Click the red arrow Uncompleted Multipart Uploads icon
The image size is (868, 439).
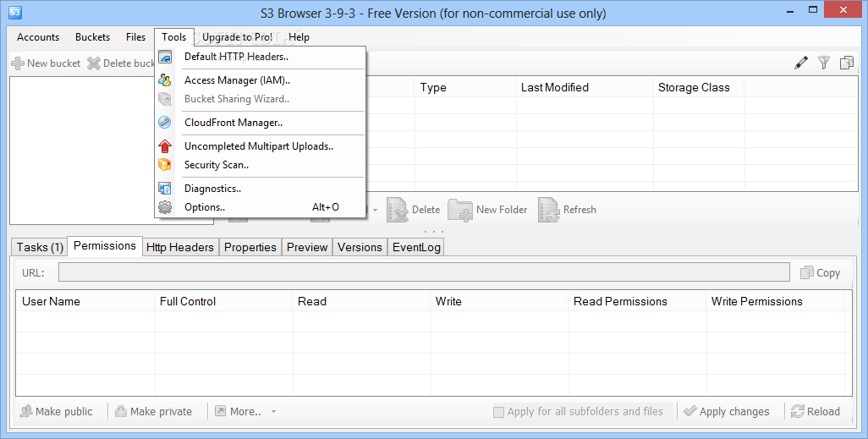click(165, 146)
